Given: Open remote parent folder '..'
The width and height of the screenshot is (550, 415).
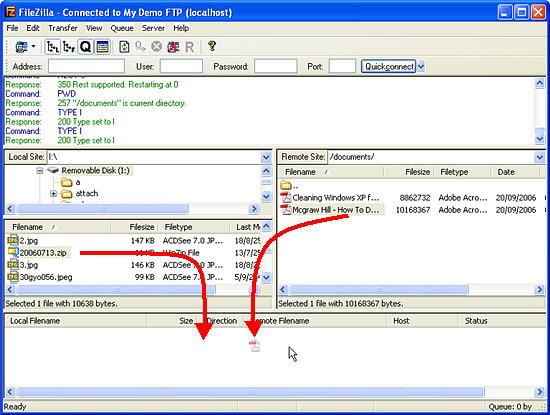Looking at the screenshot, I should click(x=289, y=185).
